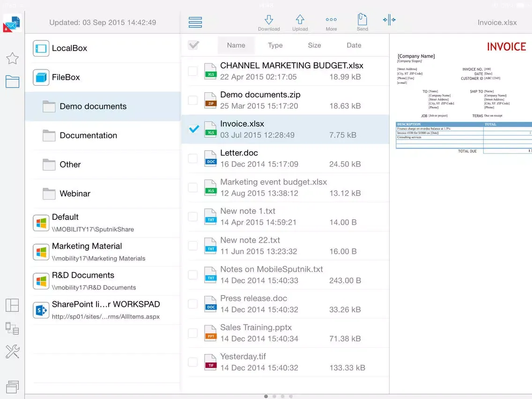Click the TIF icon of Yesterday.tif
This screenshot has width=532, height=399.
point(210,362)
